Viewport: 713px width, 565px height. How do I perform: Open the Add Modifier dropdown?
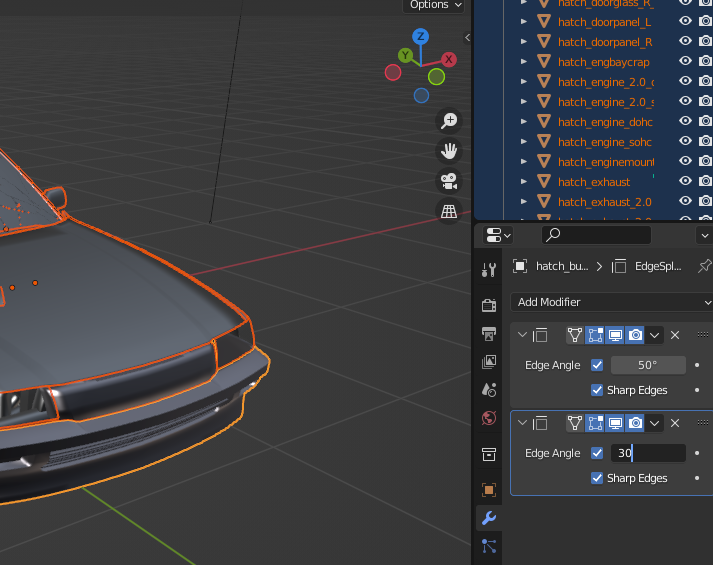[x=612, y=302]
